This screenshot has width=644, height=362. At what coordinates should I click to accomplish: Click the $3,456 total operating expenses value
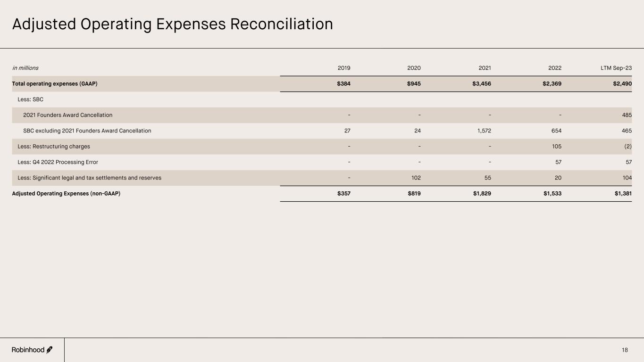coord(480,84)
